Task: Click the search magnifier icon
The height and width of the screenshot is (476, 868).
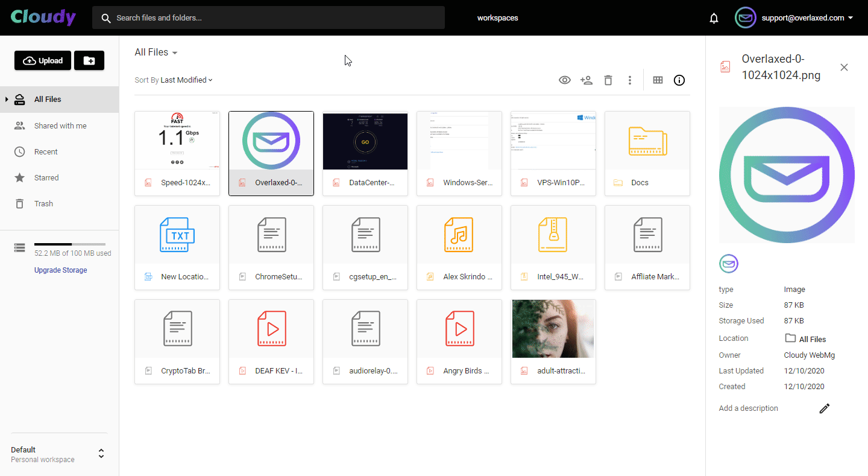Action: [x=106, y=18]
